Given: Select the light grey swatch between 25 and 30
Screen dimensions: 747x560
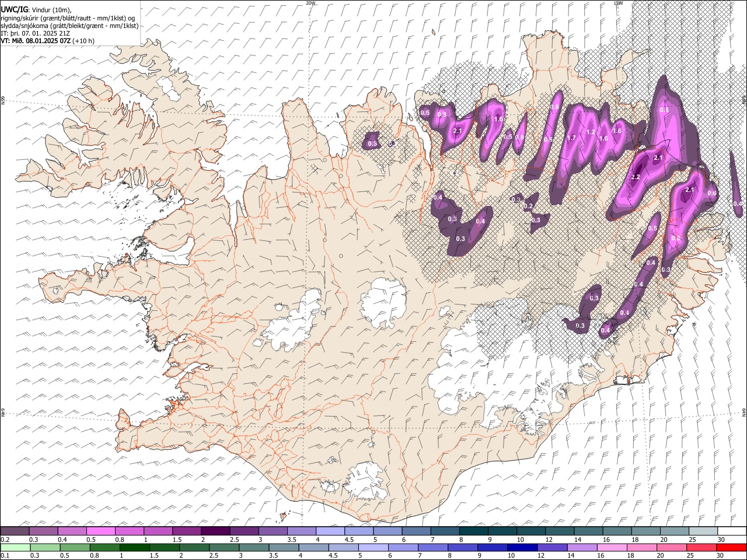Looking at the screenshot, I should [702, 531].
